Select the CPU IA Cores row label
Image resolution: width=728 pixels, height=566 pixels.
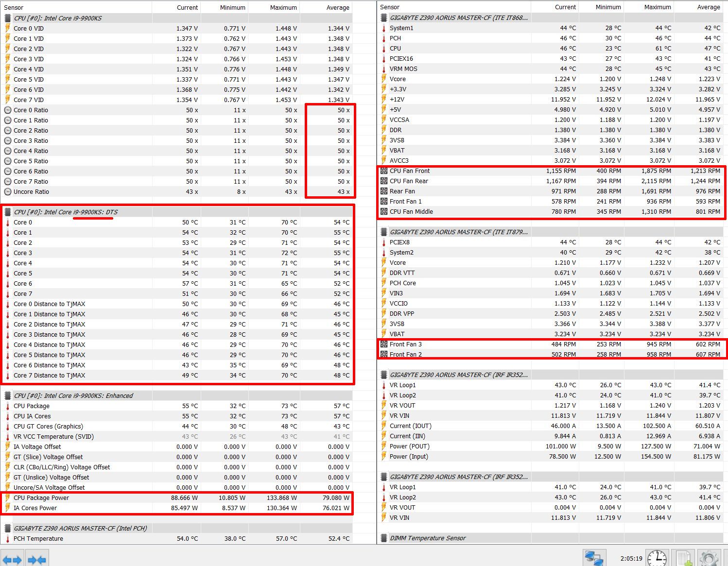(32, 416)
